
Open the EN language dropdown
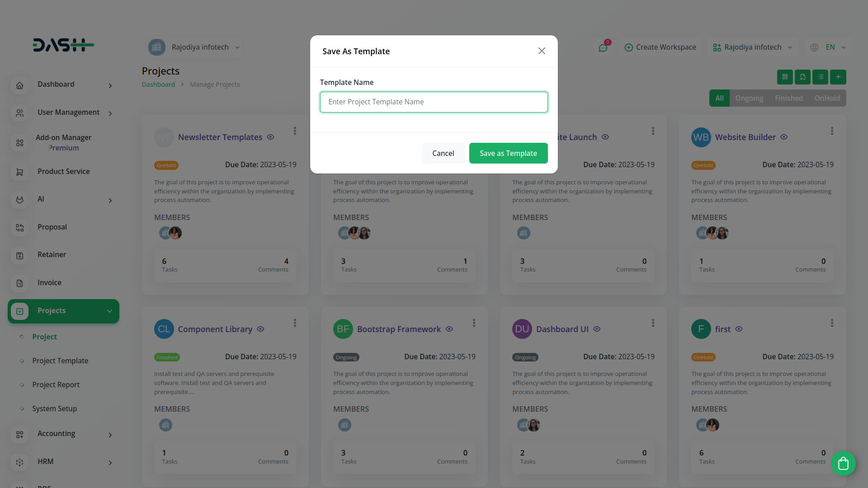828,47
